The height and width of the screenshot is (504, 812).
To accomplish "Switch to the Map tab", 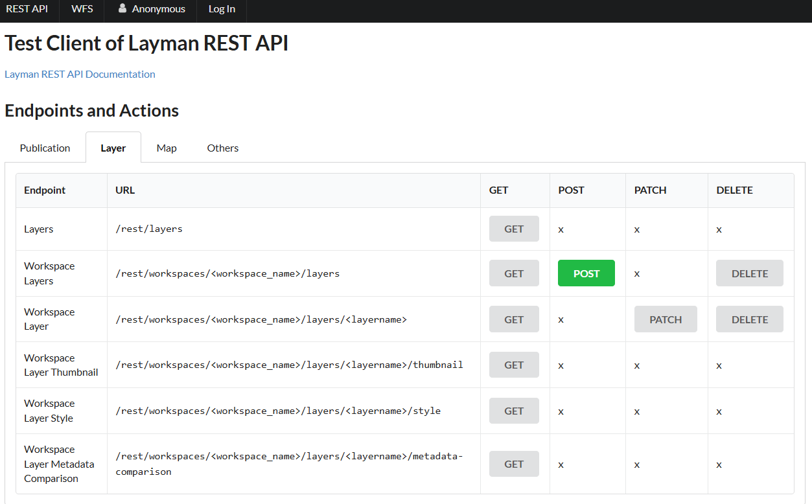I will click(166, 148).
